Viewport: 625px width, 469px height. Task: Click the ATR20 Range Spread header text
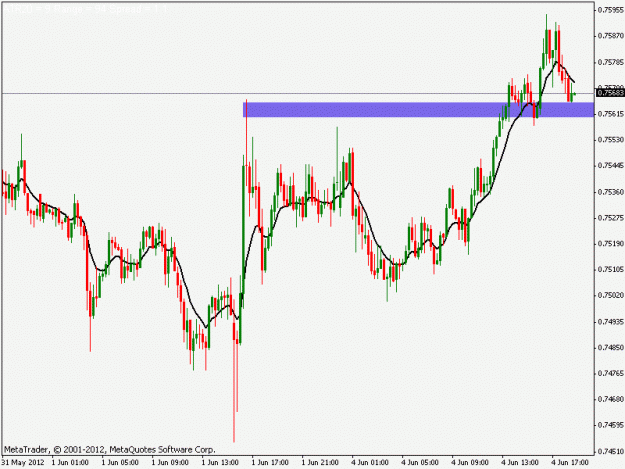(x=85, y=8)
